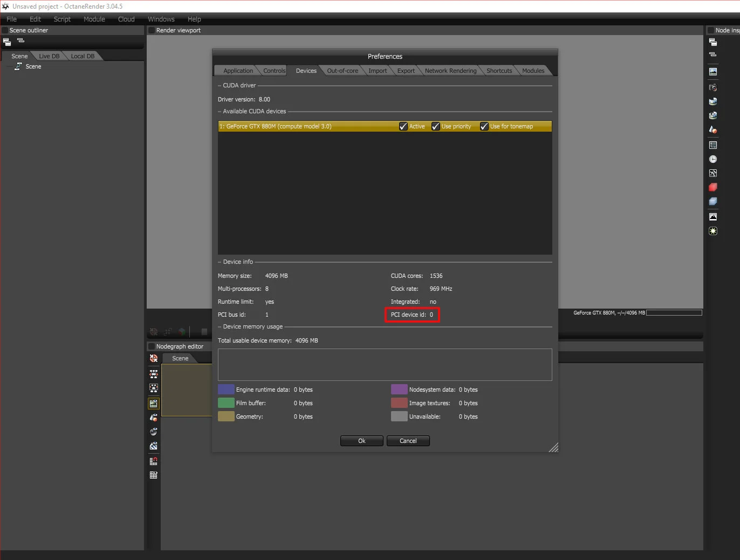Toggle render target visibility icon in Nodegraph editor
This screenshot has height=560, width=740.
(x=154, y=403)
